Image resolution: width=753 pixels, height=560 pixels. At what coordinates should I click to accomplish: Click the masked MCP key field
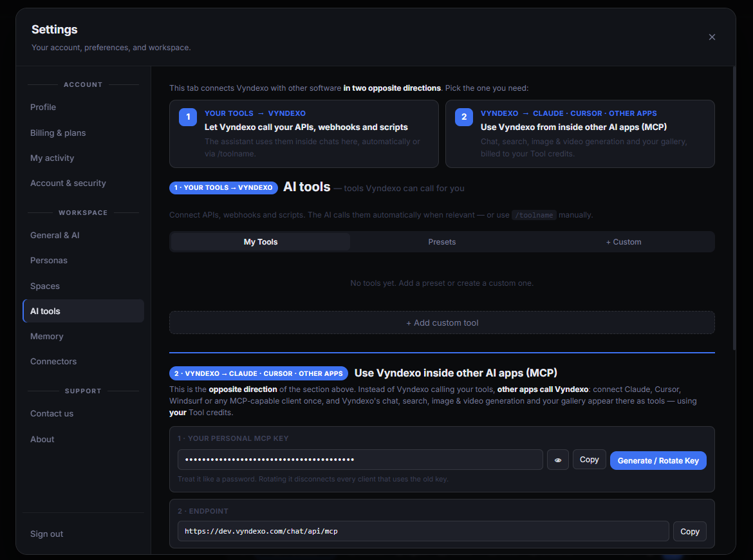[360, 460]
